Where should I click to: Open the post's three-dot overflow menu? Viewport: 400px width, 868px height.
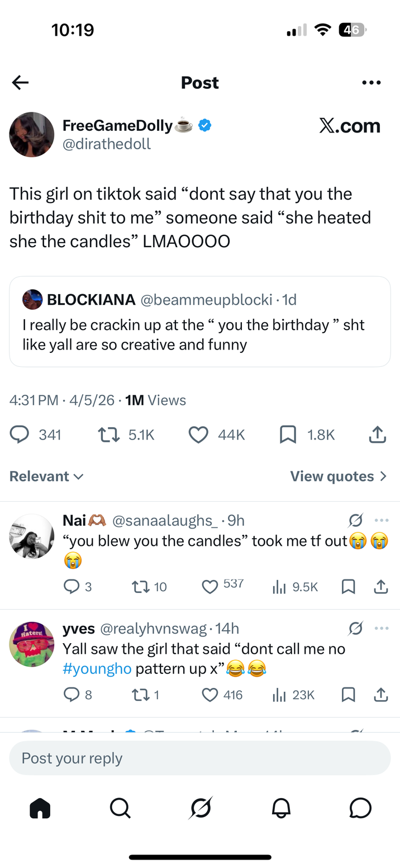click(372, 82)
